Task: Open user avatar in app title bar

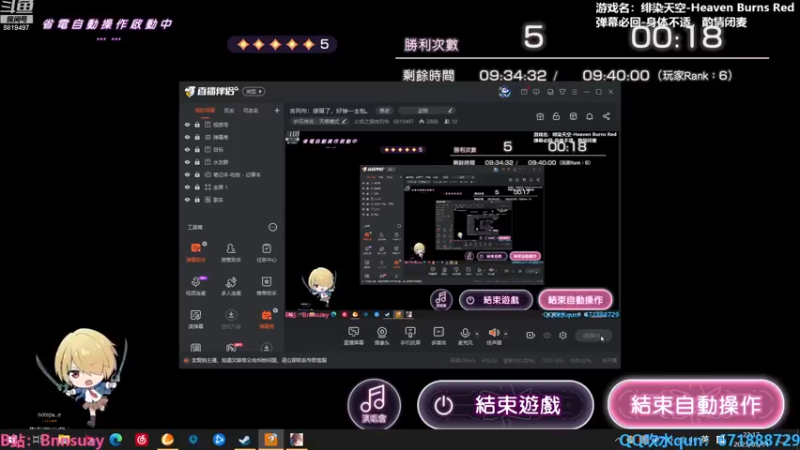Action: pyautogui.click(x=505, y=91)
